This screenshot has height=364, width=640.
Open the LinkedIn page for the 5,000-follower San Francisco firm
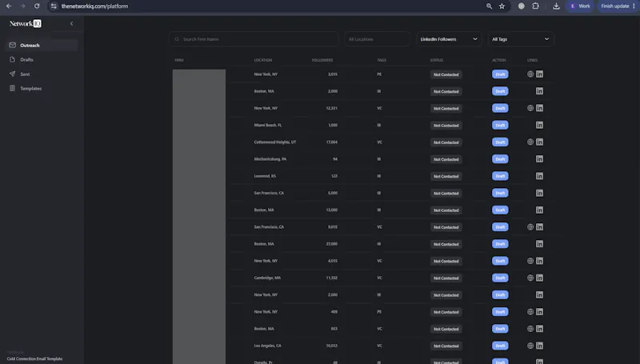click(x=539, y=193)
